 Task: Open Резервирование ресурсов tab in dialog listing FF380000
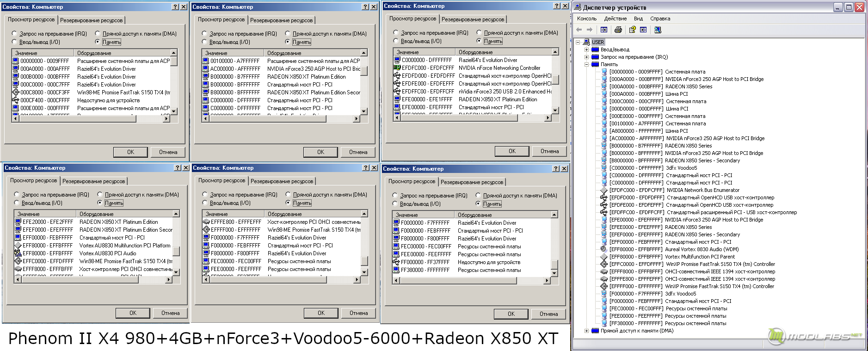(472, 182)
